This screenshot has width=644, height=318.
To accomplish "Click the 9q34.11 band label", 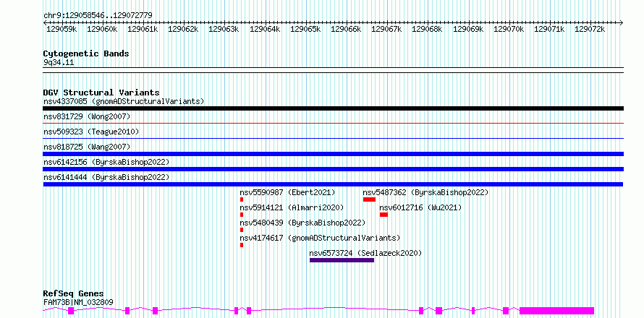I will (59, 63).
